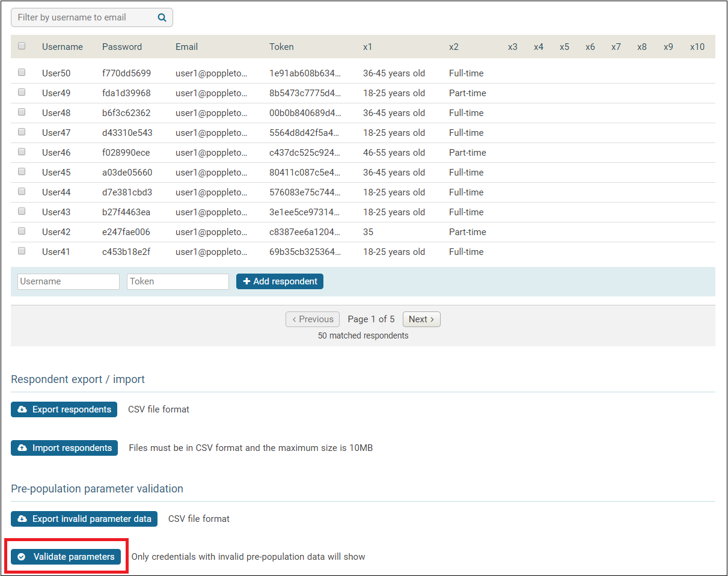This screenshot has height=576, width=728.
Task: Tick the checkbox for User50
Action: (22, 72)
